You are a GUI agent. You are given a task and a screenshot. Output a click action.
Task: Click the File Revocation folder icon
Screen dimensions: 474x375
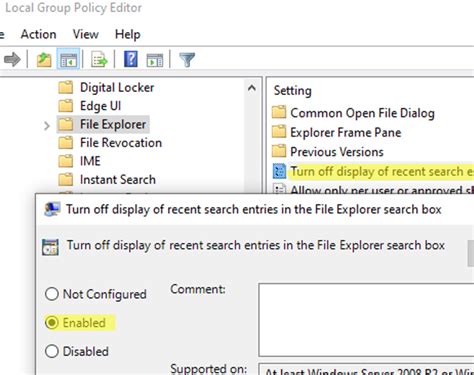66,143
